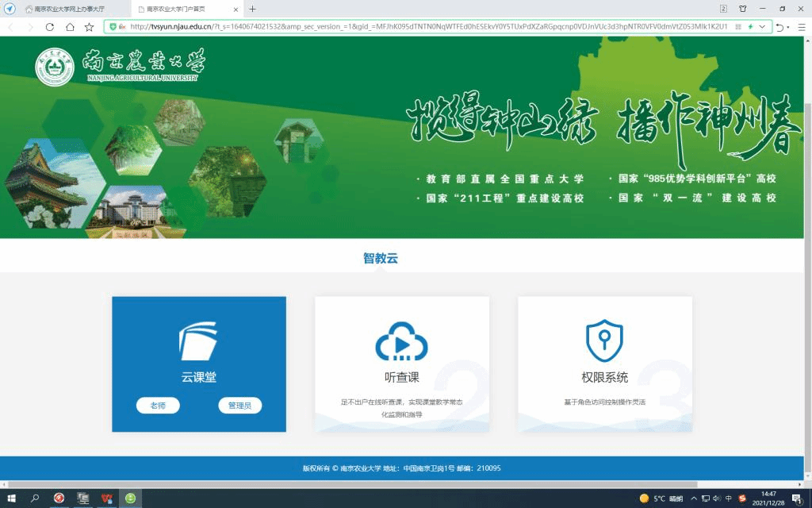Click the 老师 (teacher) button

pos(158,406)
